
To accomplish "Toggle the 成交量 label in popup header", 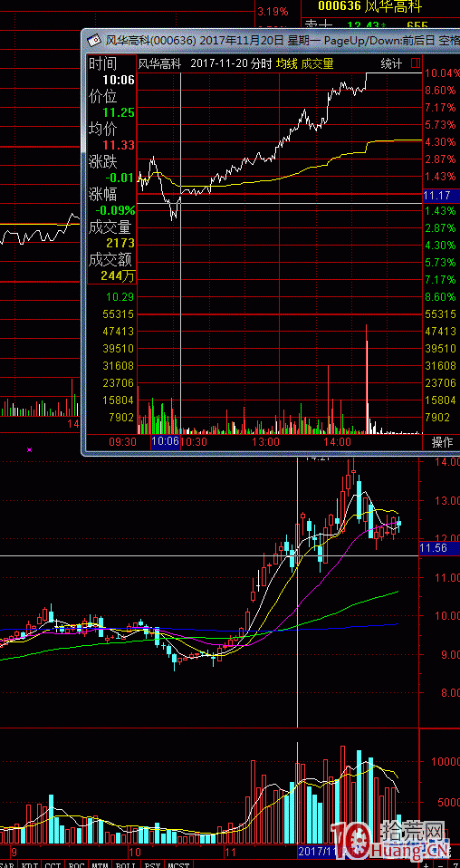I will 317,63.
